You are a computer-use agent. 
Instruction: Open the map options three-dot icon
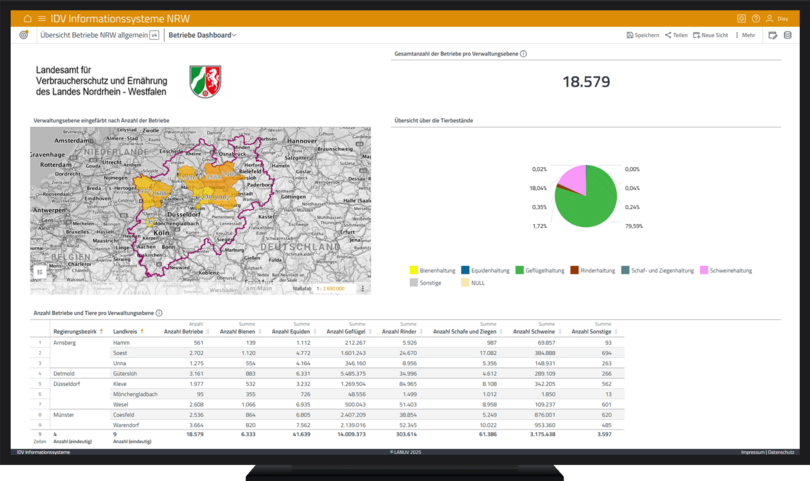(x=363, y=288)
